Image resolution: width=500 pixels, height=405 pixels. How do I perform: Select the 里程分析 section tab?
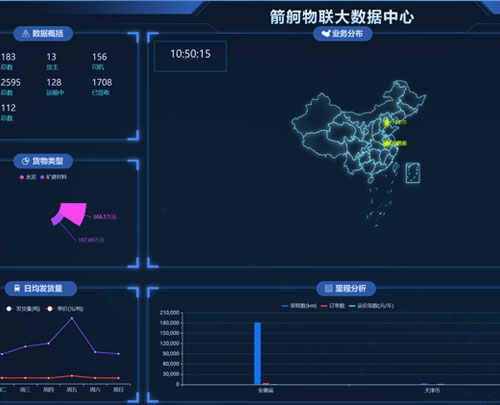coord(346,288)
